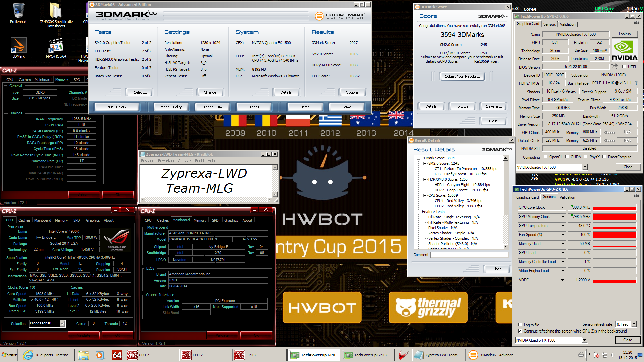This screenshot has width=644, height=362.
Task: Open the Prullenbak recycle bin desktop icon
Action: [18, 13]
